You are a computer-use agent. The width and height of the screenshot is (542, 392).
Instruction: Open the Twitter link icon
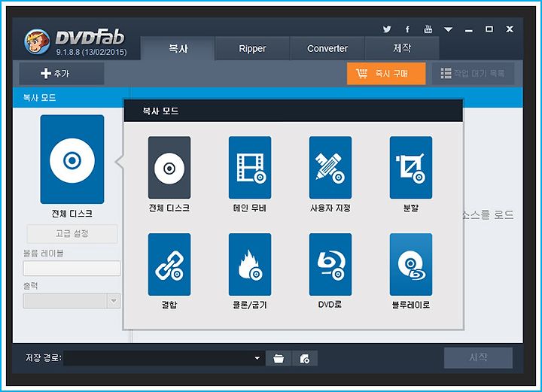pos(387,29)
